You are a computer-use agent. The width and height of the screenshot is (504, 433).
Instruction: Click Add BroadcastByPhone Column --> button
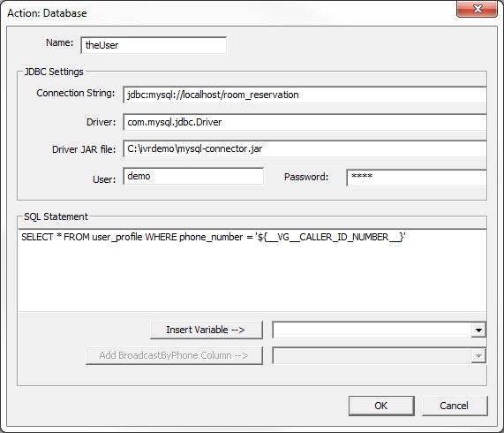[174, 355]
